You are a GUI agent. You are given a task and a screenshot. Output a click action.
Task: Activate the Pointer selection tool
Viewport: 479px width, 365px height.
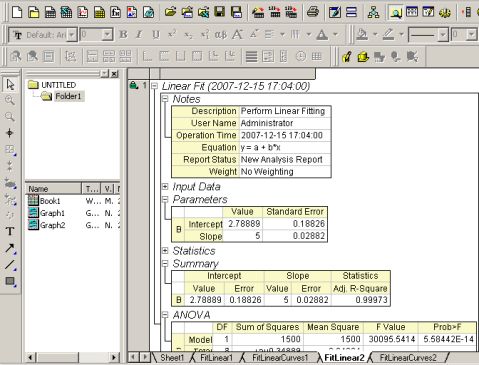pyautogui.click(x=10, y=84)
